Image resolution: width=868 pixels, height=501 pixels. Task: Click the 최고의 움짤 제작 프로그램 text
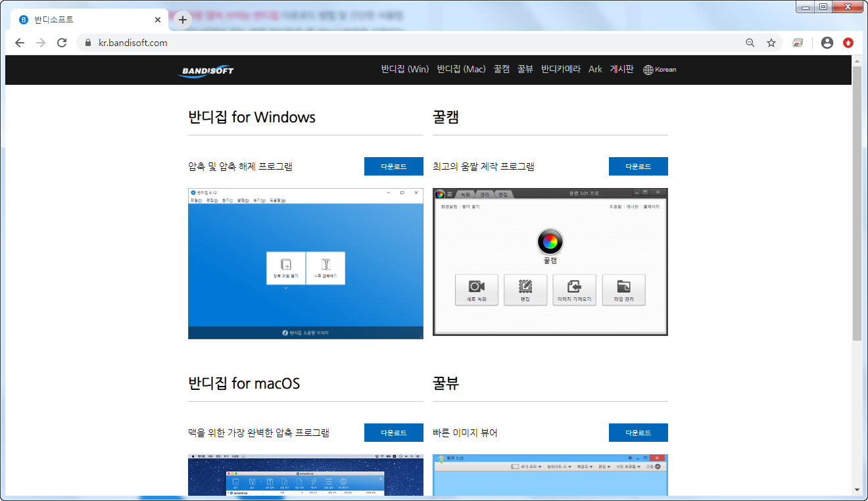pos(483,166)
